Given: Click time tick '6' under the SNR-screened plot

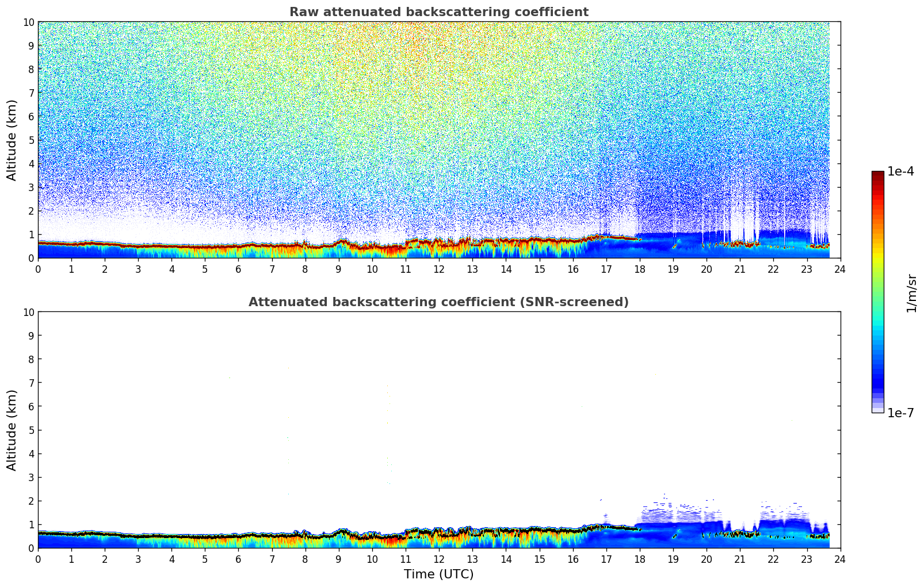Looking at the screenshot, I should (238, 559).
